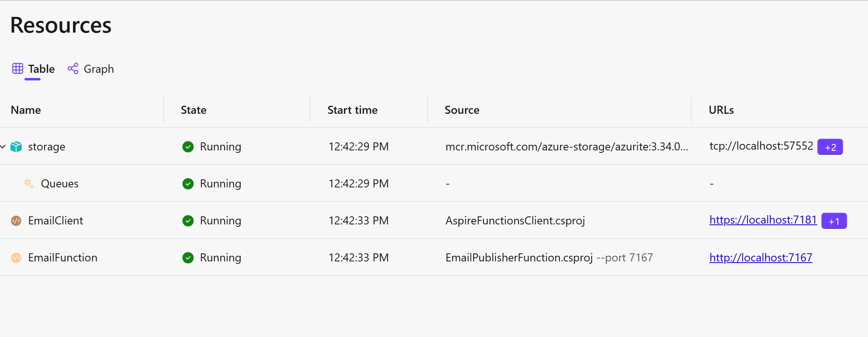The width and height of the screenshot is (868, 337).
Task: Click the Queues gear icon
Action: point(29,184)
